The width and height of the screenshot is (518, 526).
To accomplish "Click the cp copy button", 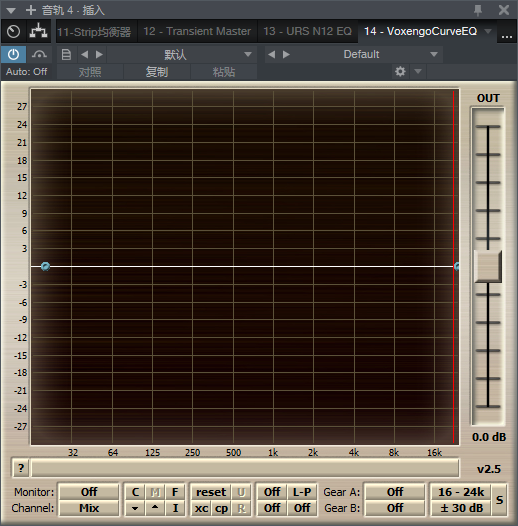I will (221, 508).
